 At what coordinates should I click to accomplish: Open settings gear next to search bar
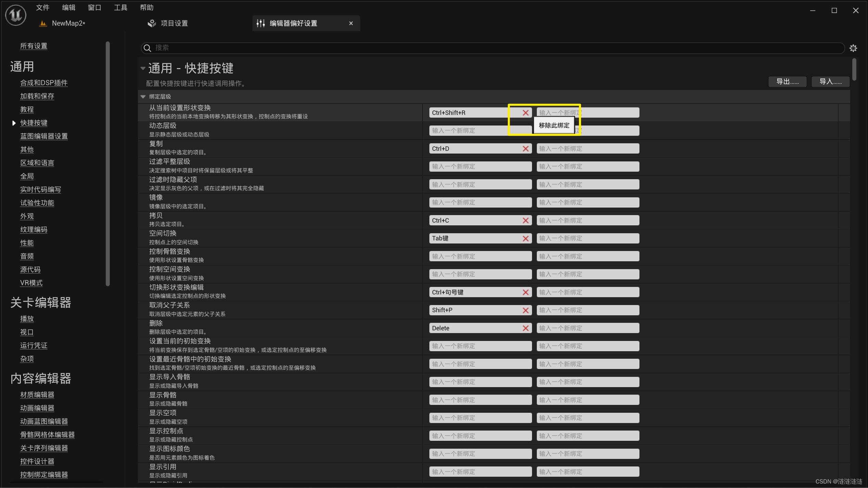853,48
